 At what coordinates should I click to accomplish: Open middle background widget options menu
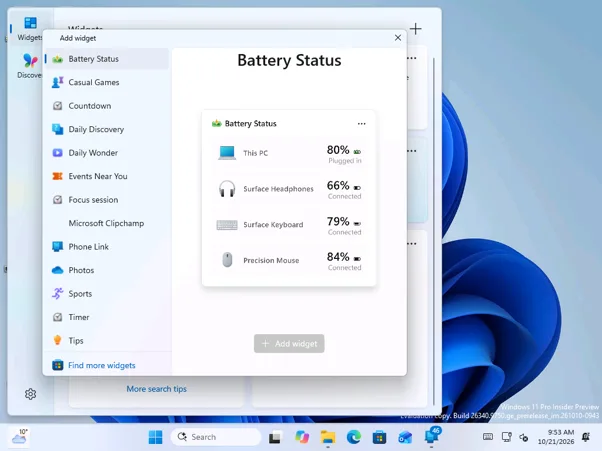point(412,151)
